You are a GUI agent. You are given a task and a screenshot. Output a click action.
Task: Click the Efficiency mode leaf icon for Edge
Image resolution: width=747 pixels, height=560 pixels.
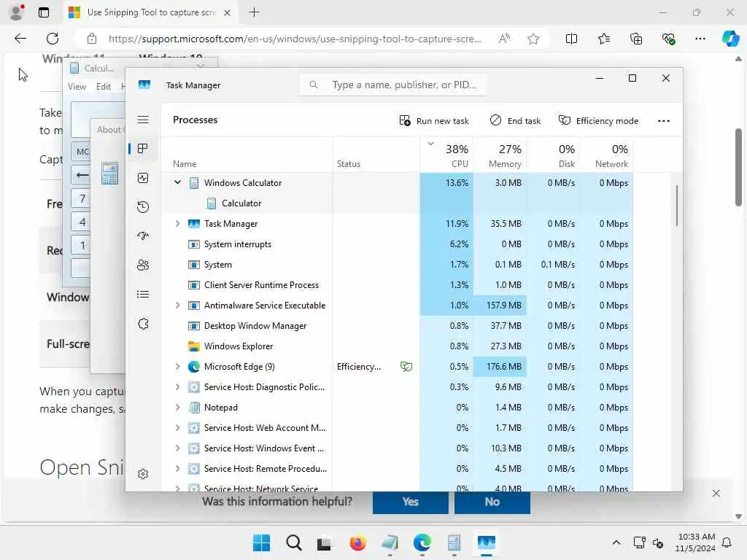(406, 367)
